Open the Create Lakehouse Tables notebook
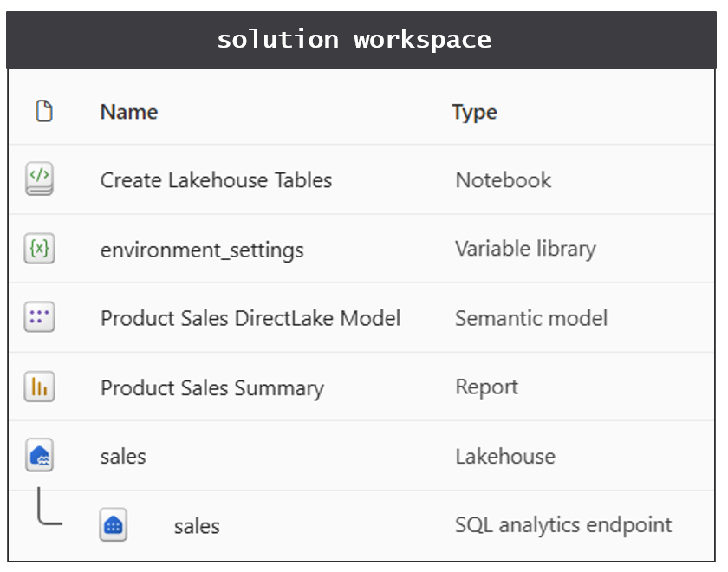This screenshot has height=572, width=728. (x=216, y=180)
